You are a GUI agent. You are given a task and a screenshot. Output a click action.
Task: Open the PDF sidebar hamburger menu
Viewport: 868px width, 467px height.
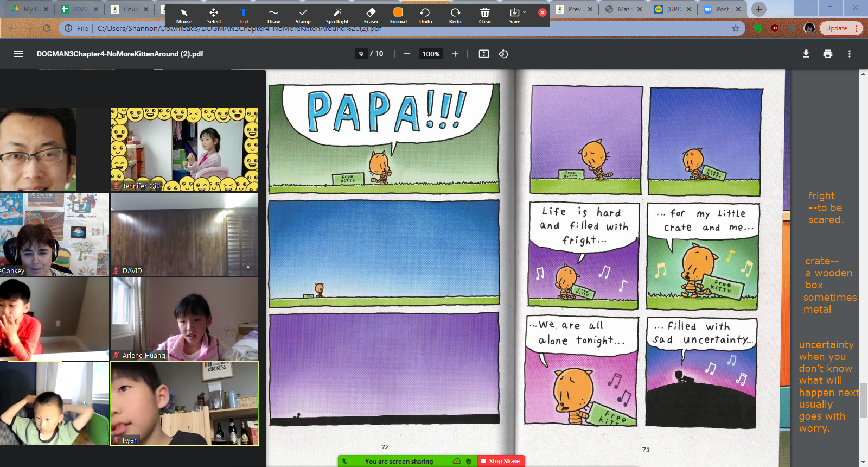click(x=18, y=54)
